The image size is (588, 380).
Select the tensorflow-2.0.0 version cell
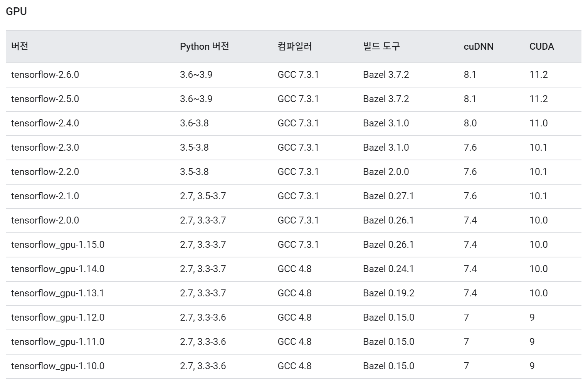click(45, 220)
